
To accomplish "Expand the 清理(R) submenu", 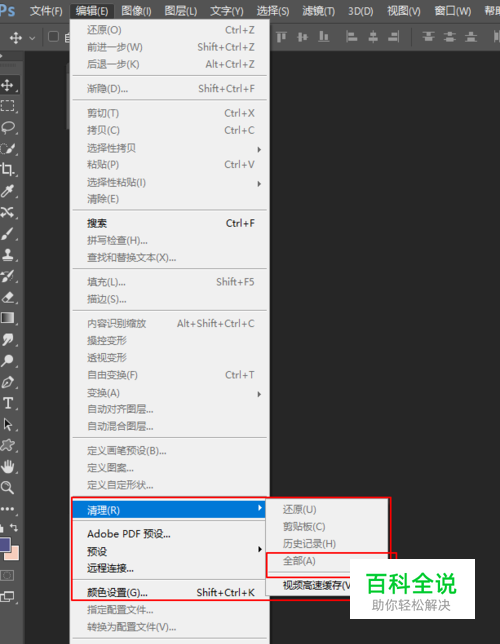I will 170,510.
